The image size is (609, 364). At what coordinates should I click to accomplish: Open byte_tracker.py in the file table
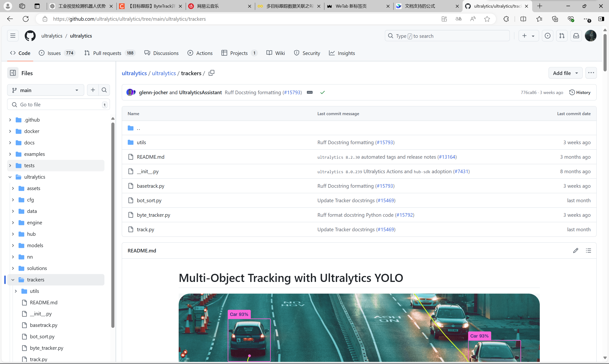click(x=153, y=215)
